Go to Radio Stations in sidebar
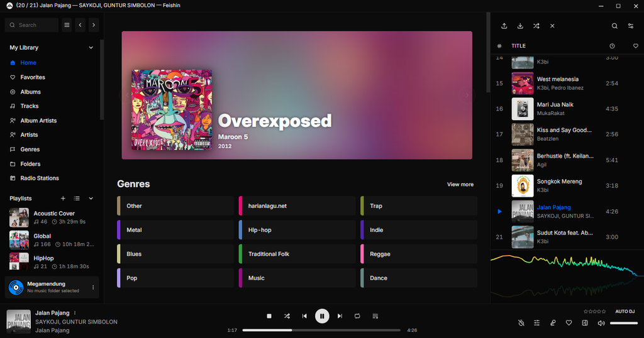The image size is (644, 338). pyautogui.click(x=39, y=178)
